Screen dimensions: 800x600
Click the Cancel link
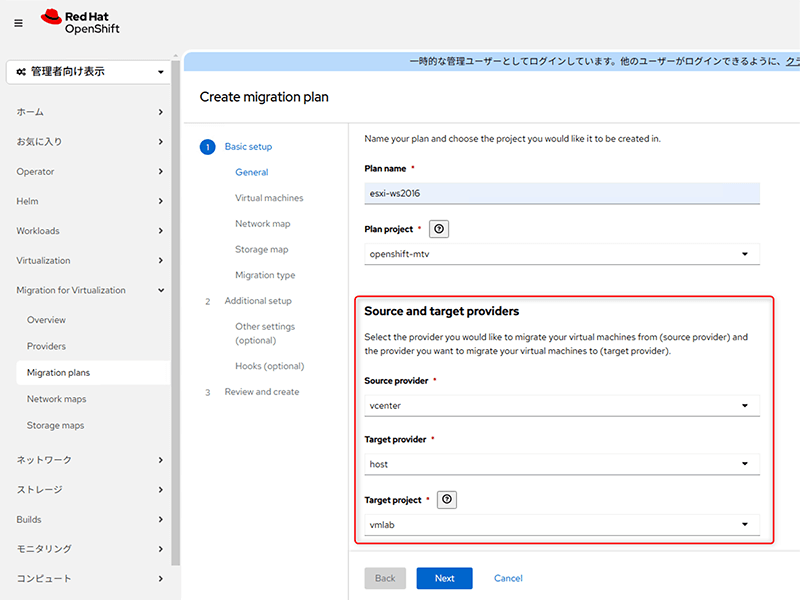point(508,578)
